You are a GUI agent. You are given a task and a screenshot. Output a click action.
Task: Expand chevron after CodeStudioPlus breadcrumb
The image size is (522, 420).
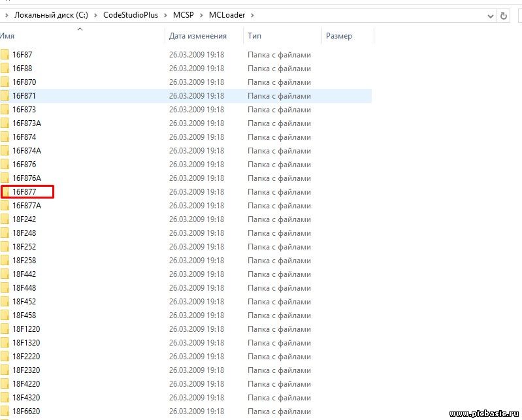pos(165,15)
